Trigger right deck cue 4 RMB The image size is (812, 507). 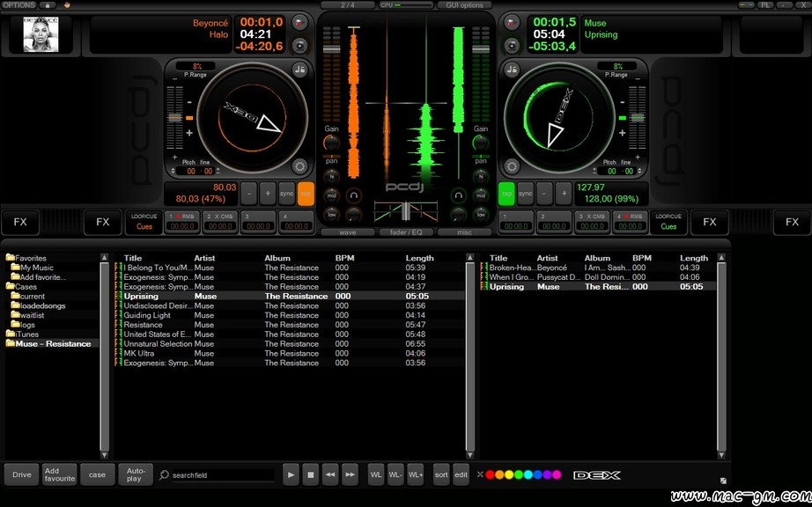(x=631, y=222)
